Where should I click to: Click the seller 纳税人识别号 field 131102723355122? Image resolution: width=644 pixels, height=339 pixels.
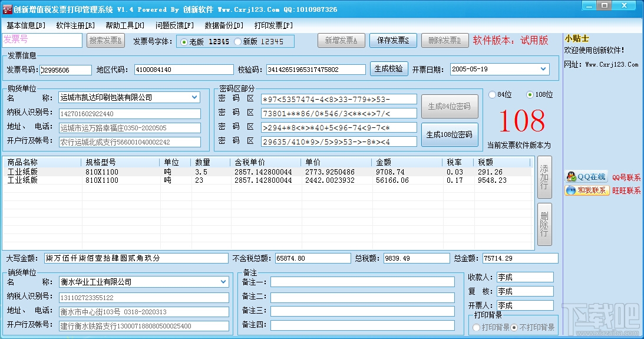point(144,298)
